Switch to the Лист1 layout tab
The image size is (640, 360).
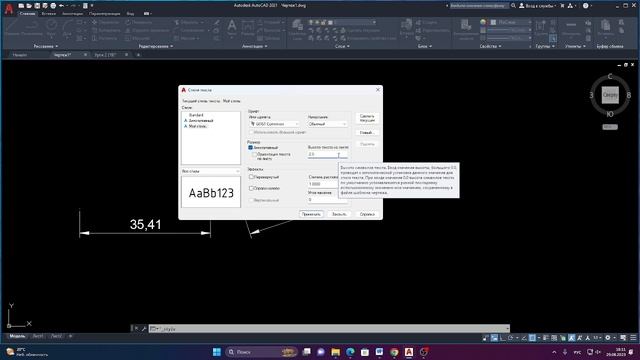click(x=38, y=336)
